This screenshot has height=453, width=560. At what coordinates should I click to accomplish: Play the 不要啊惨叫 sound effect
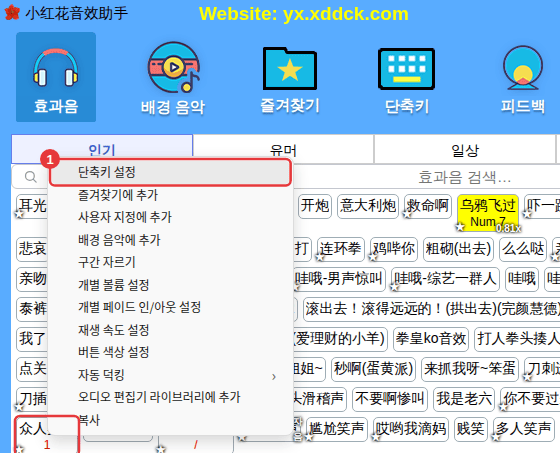tap(390, 399)
